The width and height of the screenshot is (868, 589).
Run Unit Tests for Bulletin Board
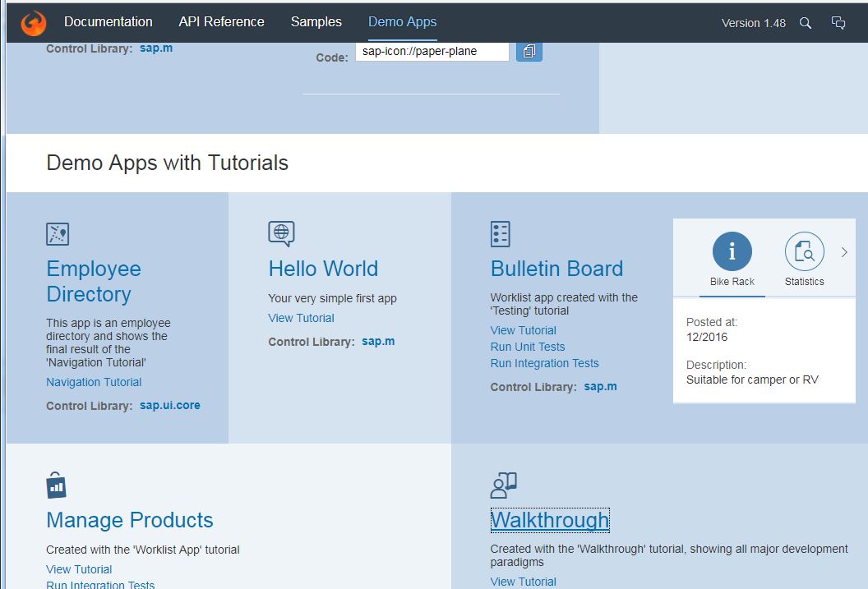[x=528, y=347]
